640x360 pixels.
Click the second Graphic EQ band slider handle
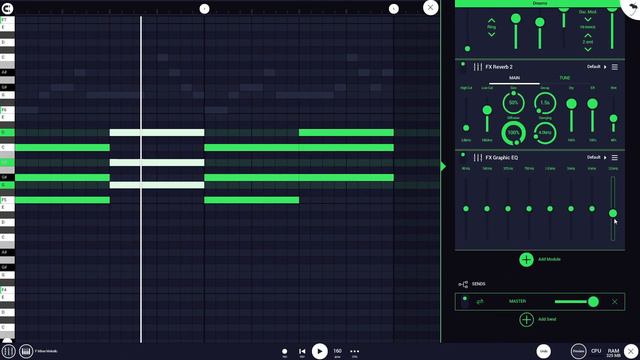point(487,209)
